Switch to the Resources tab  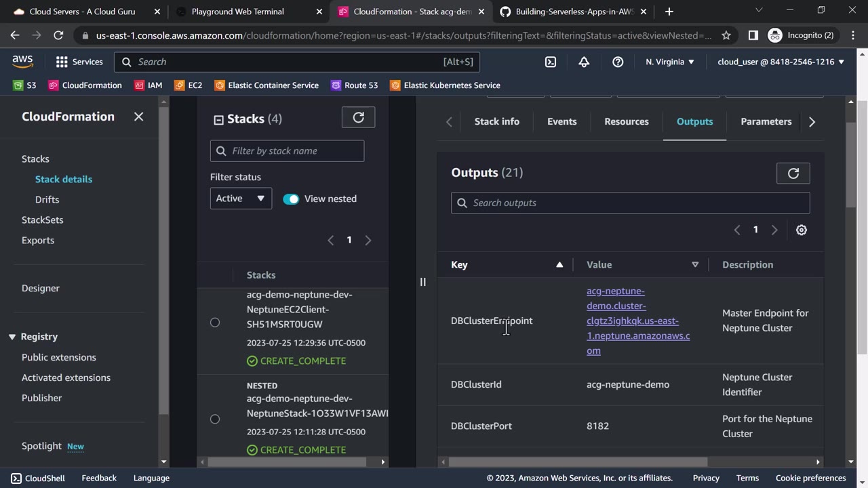pyautogui.click(x=626, y=121)
